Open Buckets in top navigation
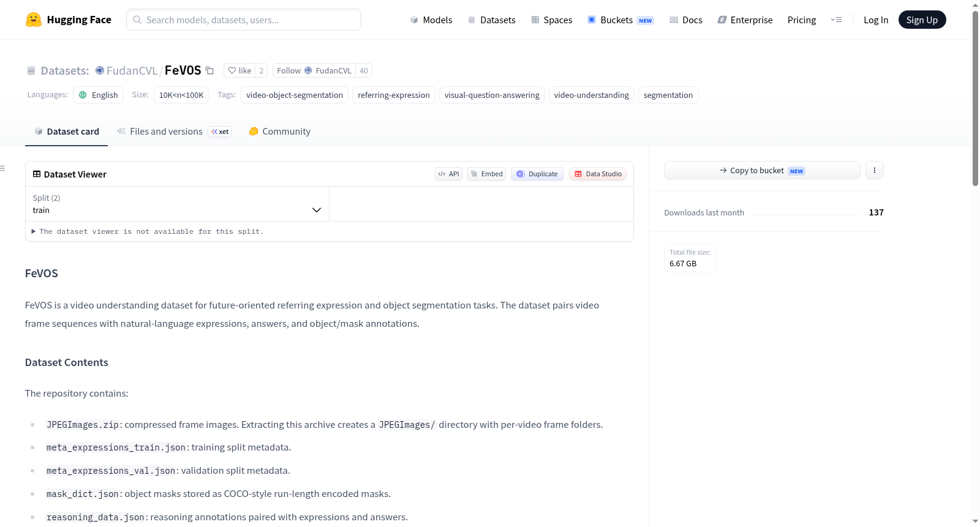Viewport: 980px width, 527px height. tap(620, 20)
